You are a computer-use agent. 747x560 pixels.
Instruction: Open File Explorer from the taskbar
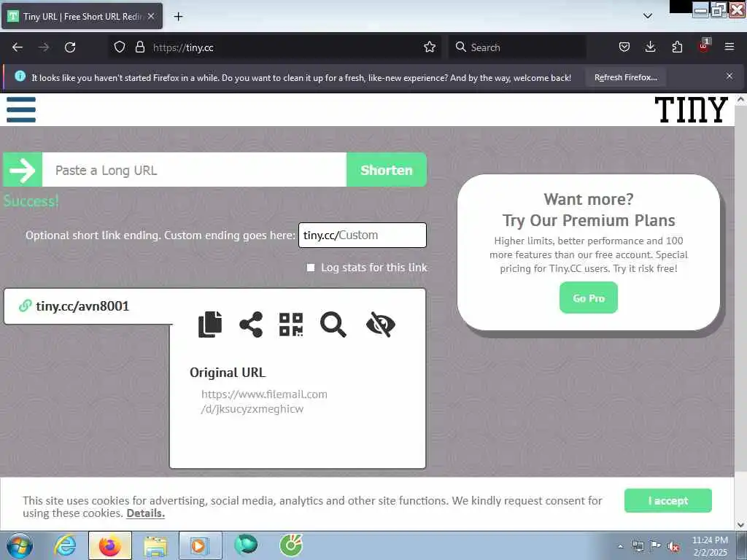click(x=155, y=545)
